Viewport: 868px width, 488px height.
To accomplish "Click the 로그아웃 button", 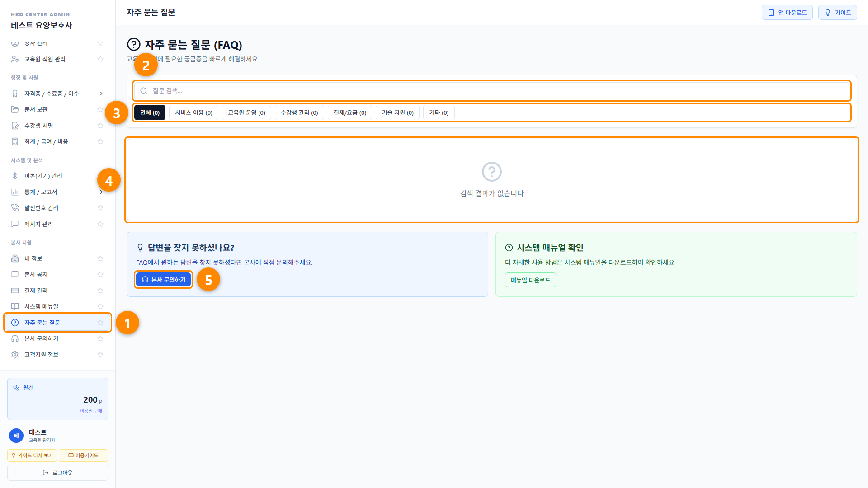I will click(x=57, y=473).
